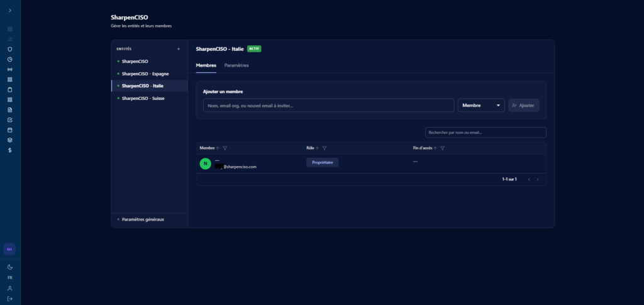Screen dimensions: 644x305
Task: Click the Propriétaire role badge
Action: point(323,162)
